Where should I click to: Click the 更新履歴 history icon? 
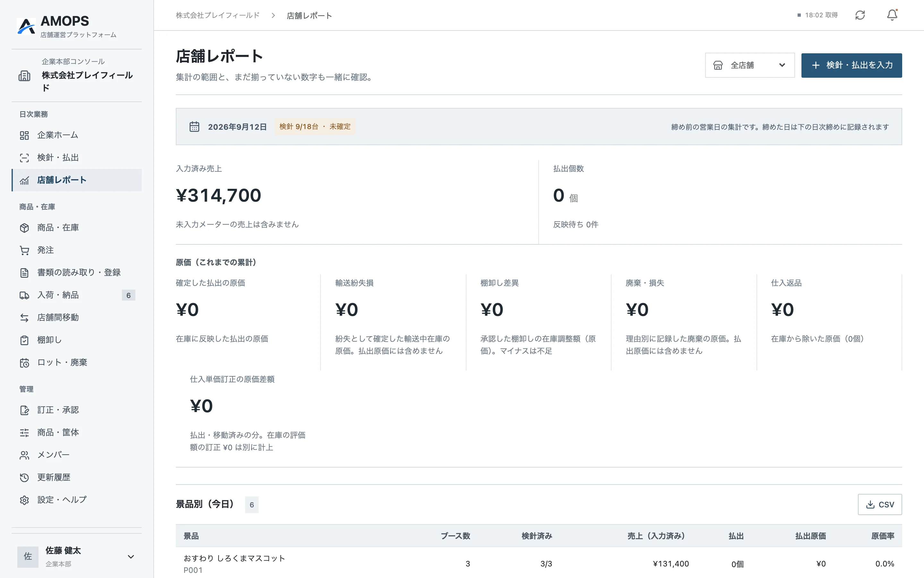24,477
